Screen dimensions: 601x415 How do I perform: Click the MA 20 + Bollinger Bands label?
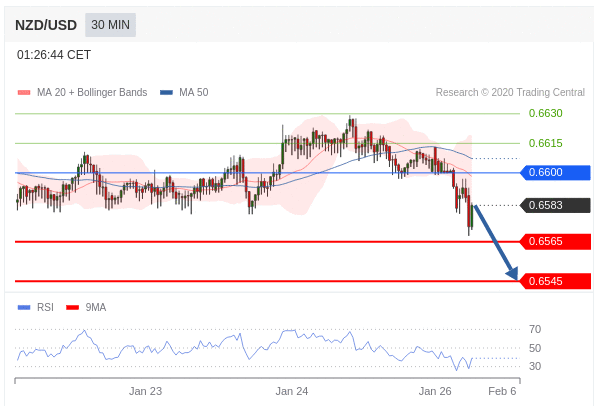tap(92, 92)
